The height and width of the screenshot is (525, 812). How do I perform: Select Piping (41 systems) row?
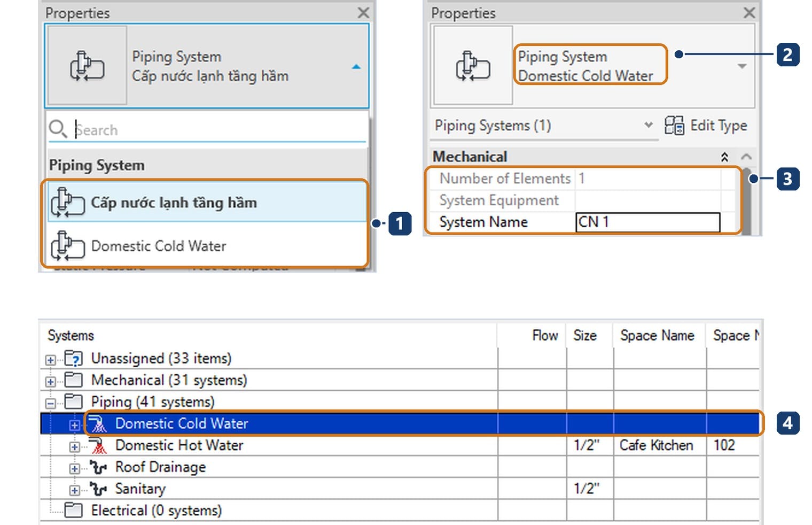pyautogui.click(x=153, y=402)
